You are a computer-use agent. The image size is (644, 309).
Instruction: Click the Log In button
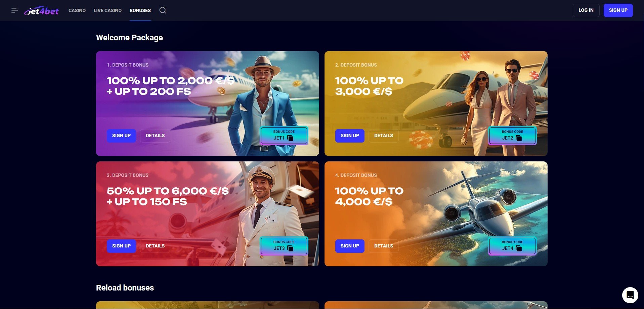(x=586, y=10)
